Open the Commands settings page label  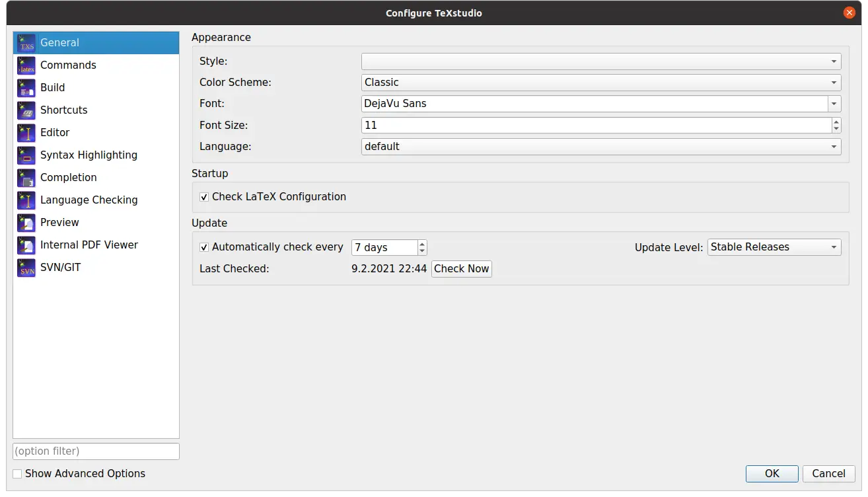tap(68, 65)
